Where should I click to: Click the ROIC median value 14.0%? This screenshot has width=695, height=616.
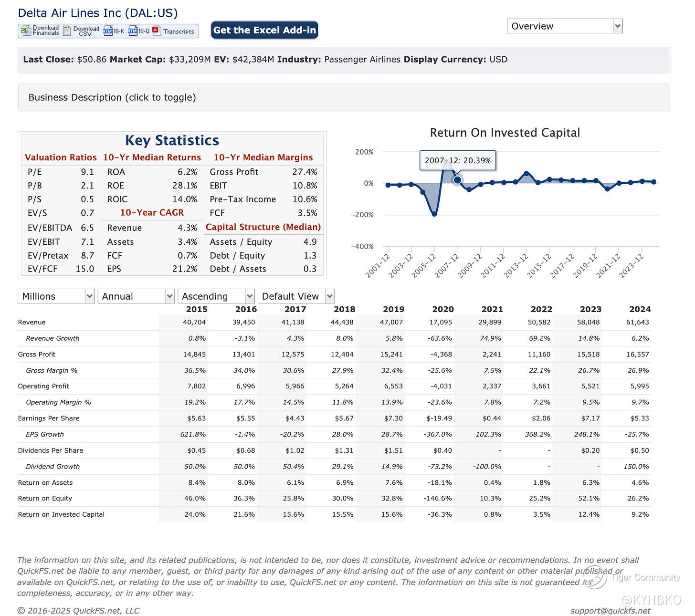185,199
